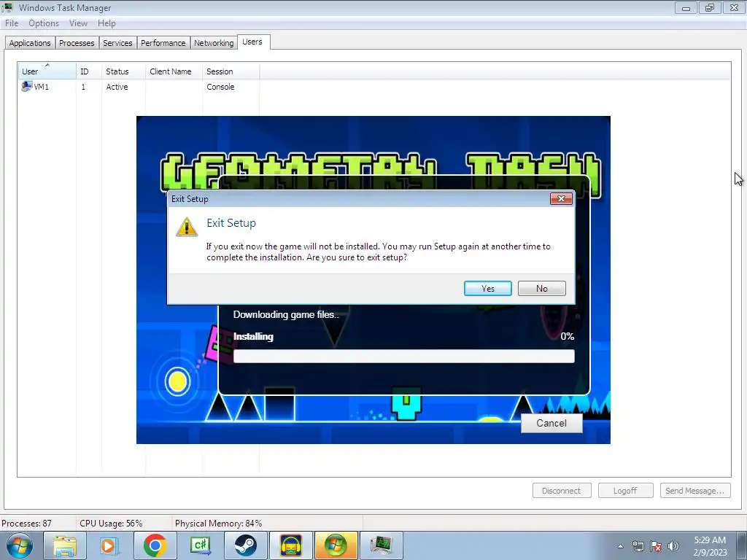Switch to the Networking tab
The height and width of the screenshot is (560, 747).
pos(214,43)
